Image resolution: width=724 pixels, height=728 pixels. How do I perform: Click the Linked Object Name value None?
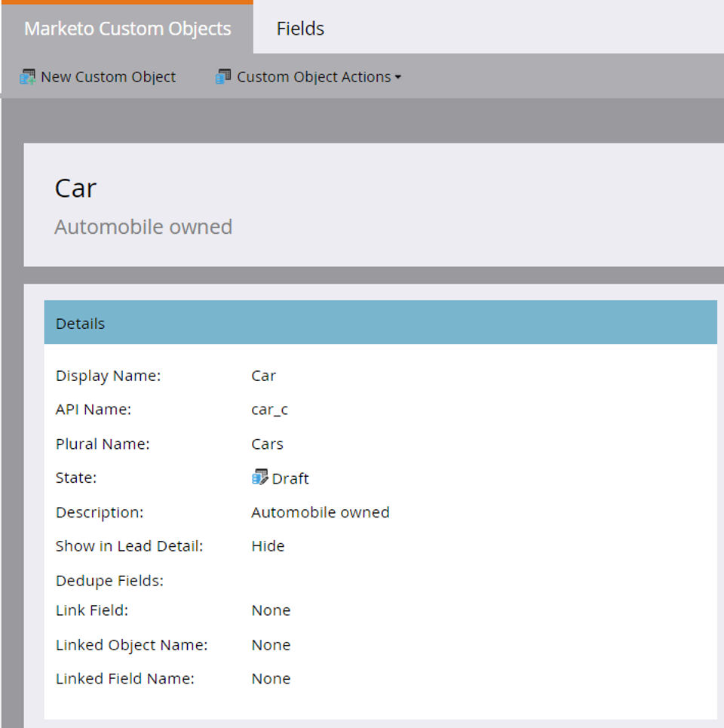pyautogui.click(x=271, y=645)
